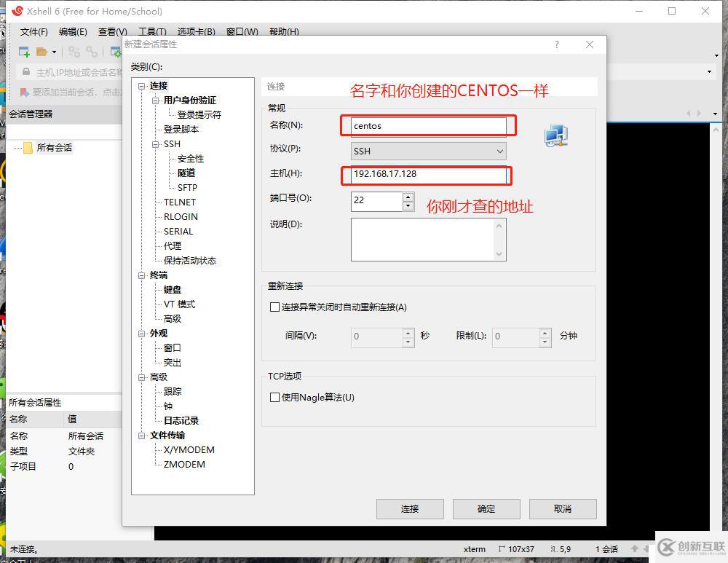The height and width of the screenshot is (563, 728).
Task: Select TELNET in the category tree
Action: pyautogui.click(x=180, y=202)
